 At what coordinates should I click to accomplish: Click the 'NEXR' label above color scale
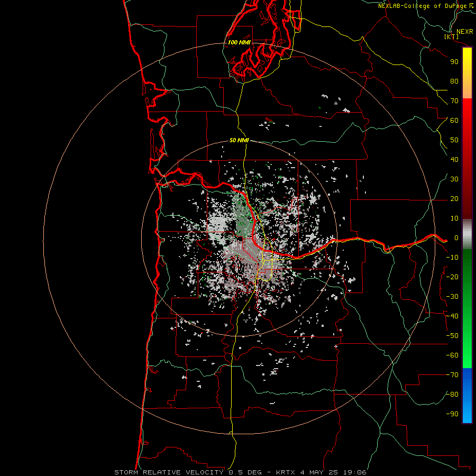click(465, 32)
